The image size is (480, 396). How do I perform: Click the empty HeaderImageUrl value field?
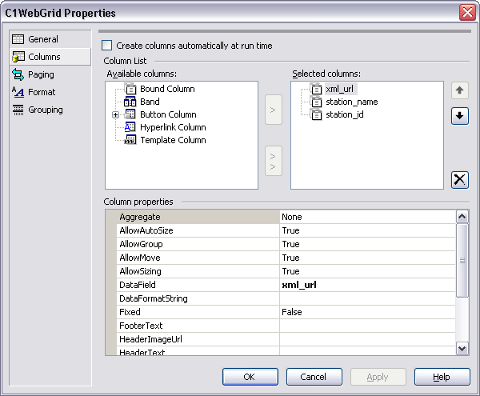coord(367,339)
